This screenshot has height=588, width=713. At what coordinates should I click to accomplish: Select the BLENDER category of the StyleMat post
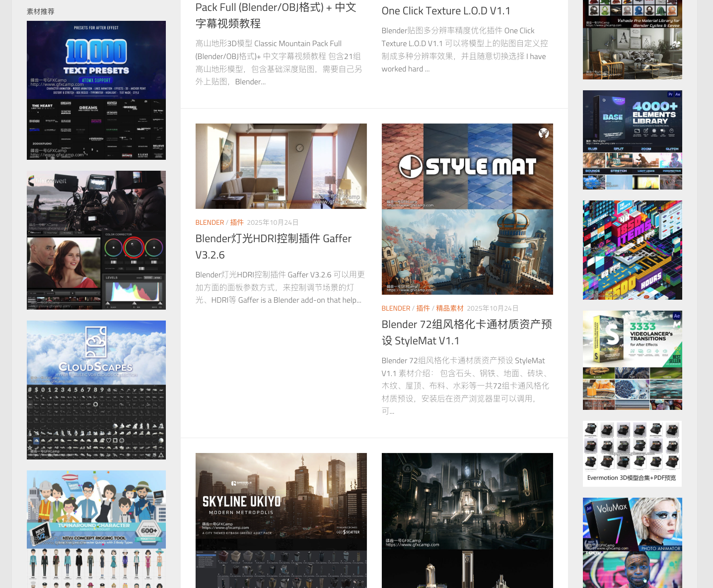coord(396,309)
